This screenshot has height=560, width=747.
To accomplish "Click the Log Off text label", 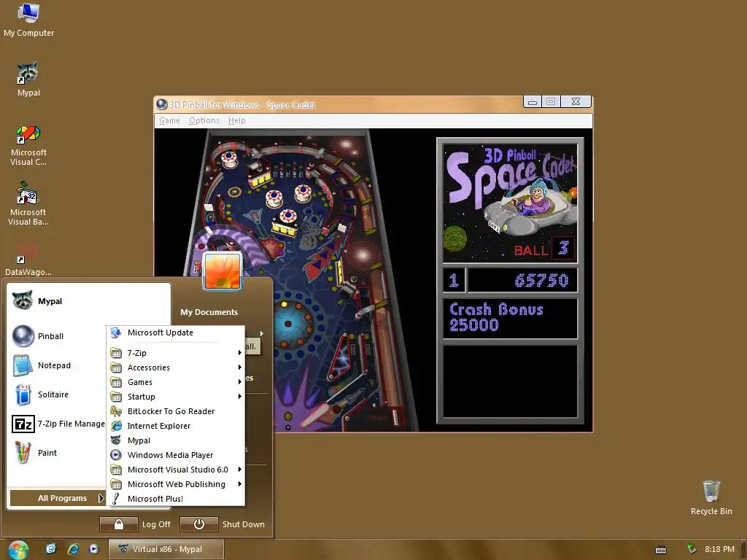I will (156, 524).
